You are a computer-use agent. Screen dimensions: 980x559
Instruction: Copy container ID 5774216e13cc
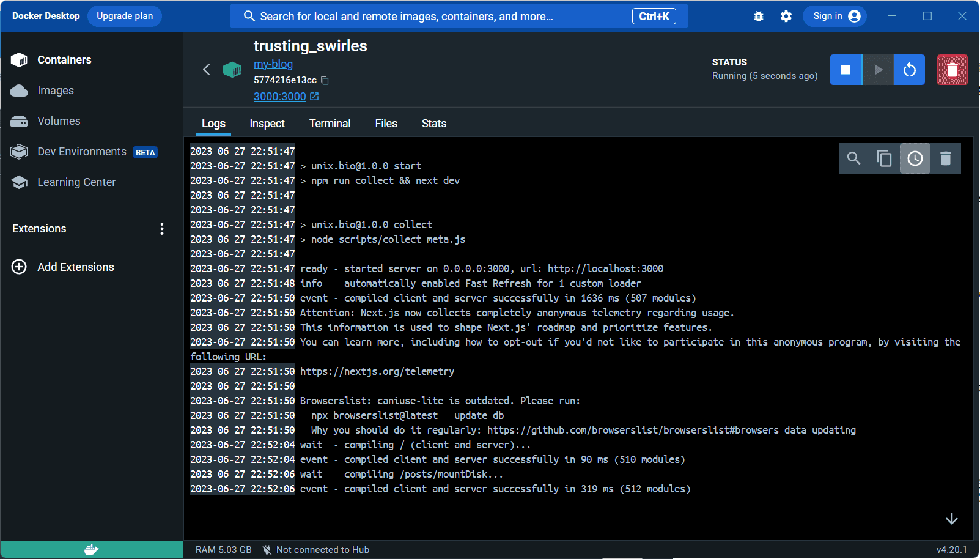[325, 80]
